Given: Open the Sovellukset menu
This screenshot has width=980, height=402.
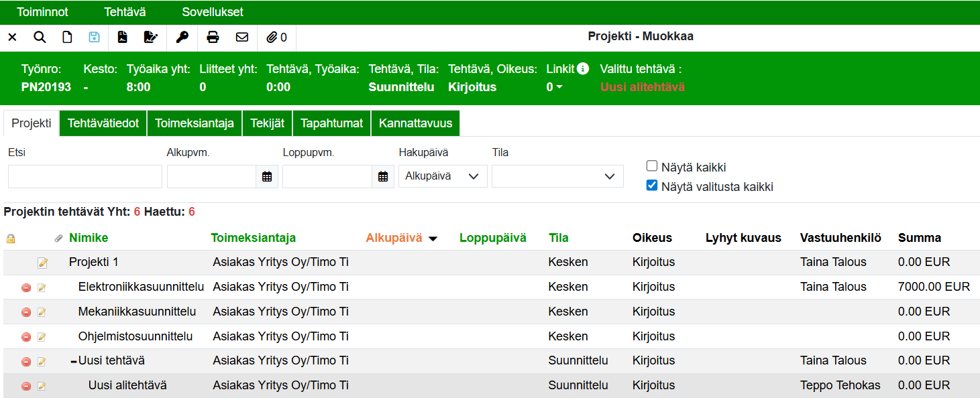Looking at the screenshot, I should [x=213, y=12].
